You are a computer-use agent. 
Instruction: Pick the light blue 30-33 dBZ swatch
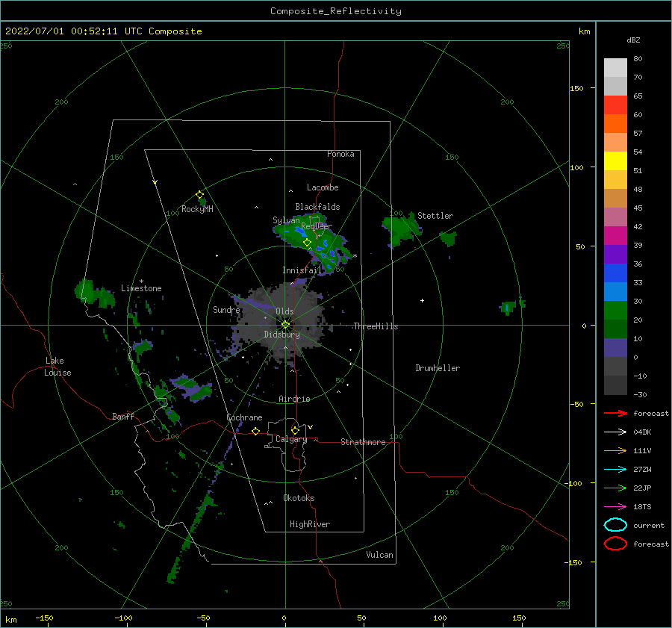(x=615, y=291)
